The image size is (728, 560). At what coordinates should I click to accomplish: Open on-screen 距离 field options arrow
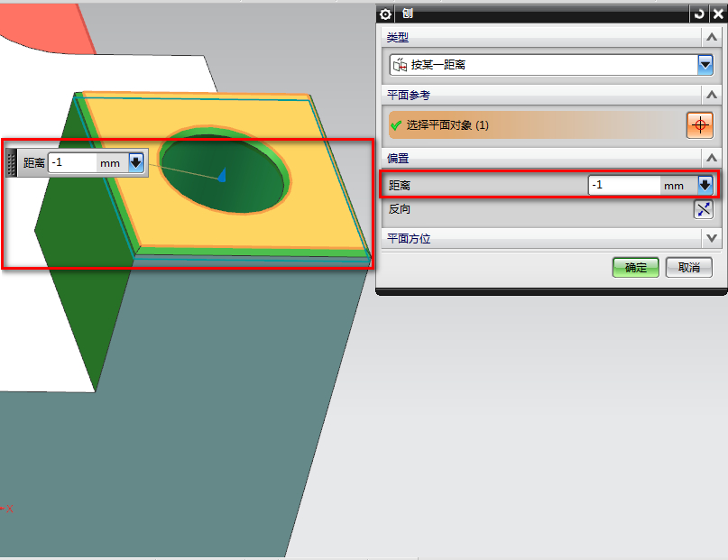click(136, 163)
